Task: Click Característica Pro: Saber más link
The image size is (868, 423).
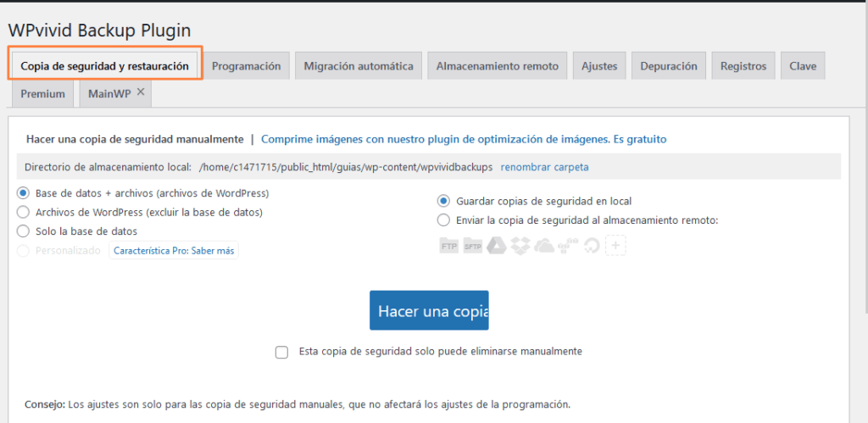Action: 174,251
